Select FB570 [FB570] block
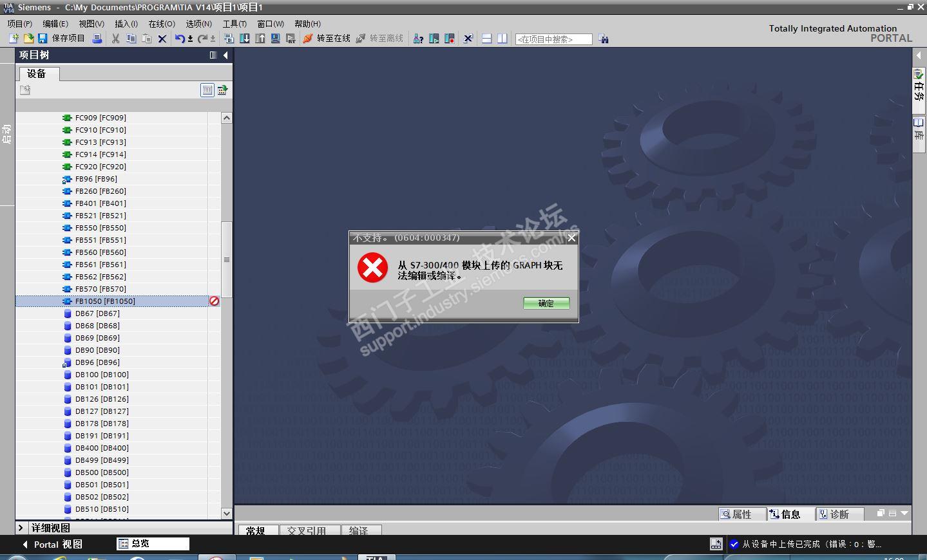This screenshot has height=560, width=927. click(100, 289)
